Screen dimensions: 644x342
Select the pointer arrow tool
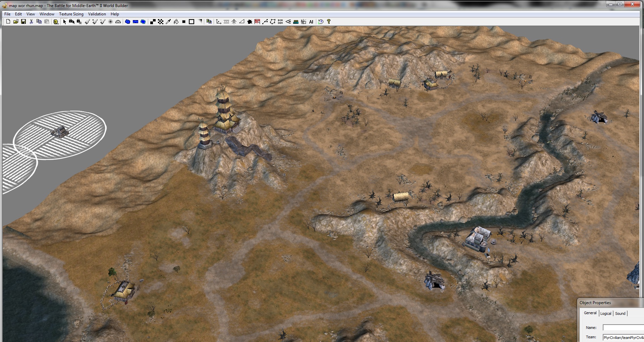pyautogui.click(x=64, y=21)
